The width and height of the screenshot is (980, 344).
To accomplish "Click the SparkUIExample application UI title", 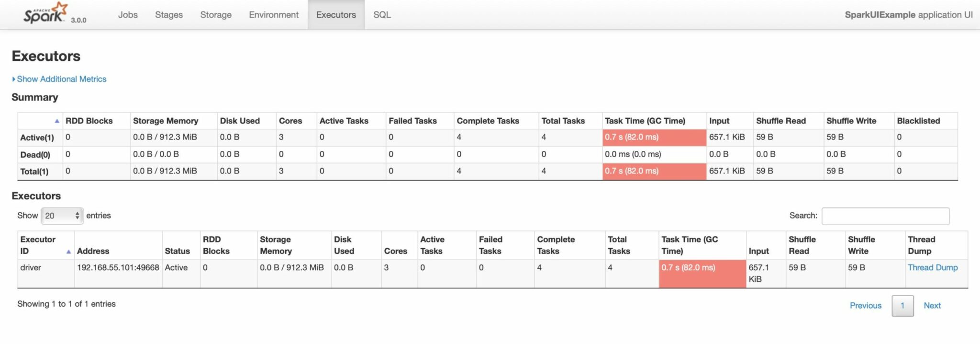I will click(908, 15).
